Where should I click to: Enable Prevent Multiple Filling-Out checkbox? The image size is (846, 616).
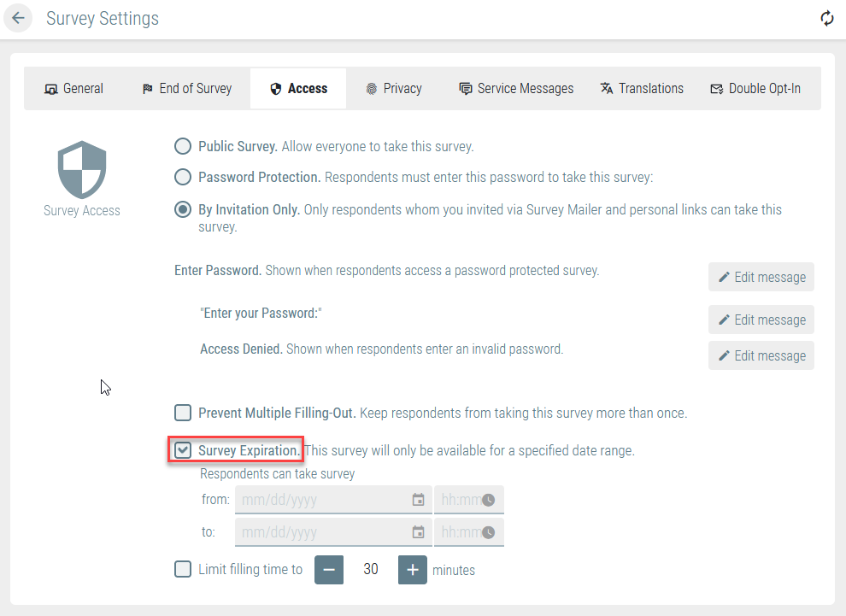click(183, 413)
